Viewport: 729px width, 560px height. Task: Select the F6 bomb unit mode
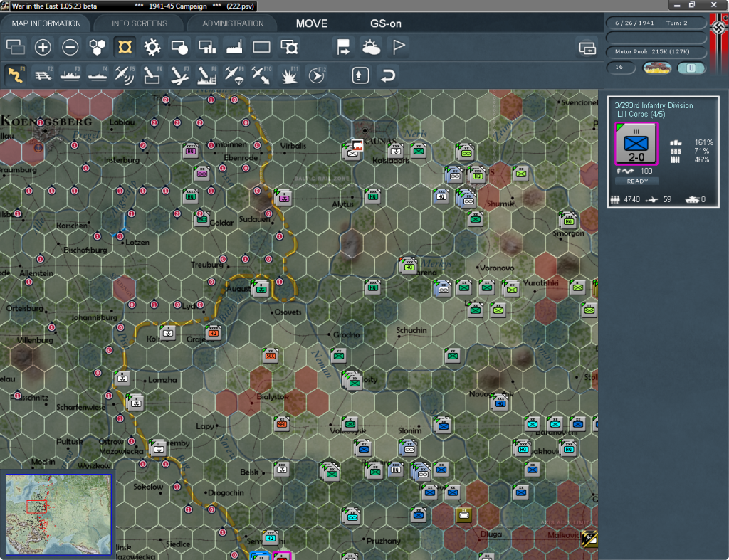[152, 75]
